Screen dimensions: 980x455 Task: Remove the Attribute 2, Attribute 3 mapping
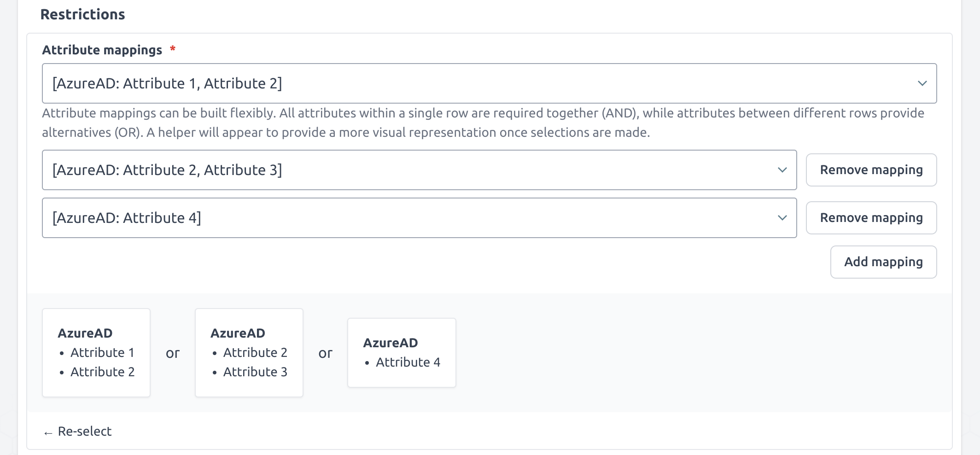pyautogui.click(x=871, y=170)
